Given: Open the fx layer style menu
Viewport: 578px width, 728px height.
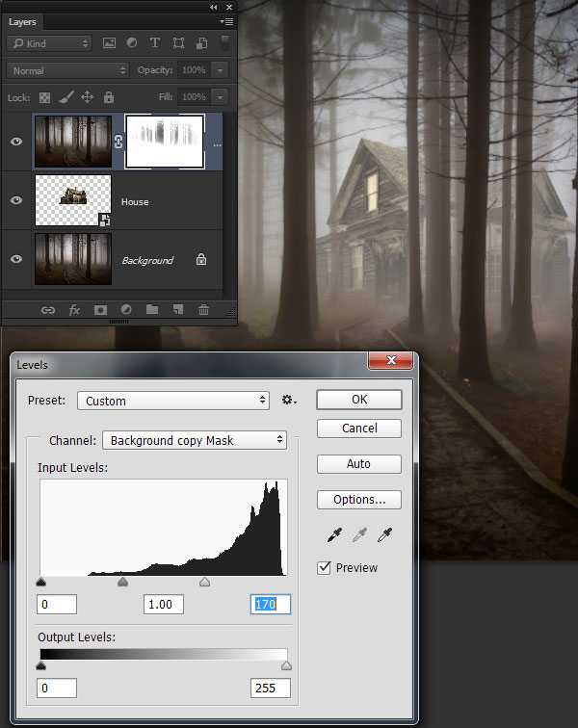Looking at the screenshot, I should pyautogui.click(x=74, y=310).
